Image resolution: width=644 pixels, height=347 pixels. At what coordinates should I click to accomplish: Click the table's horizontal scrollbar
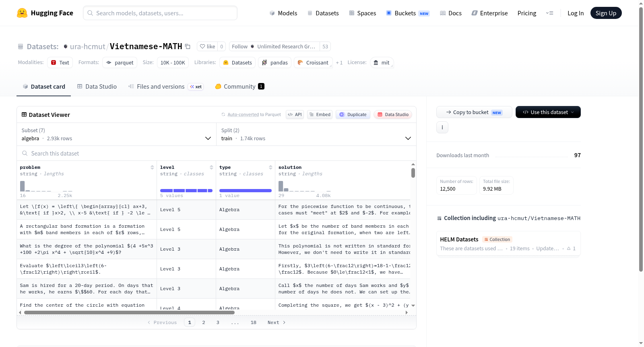pos(129,312)
